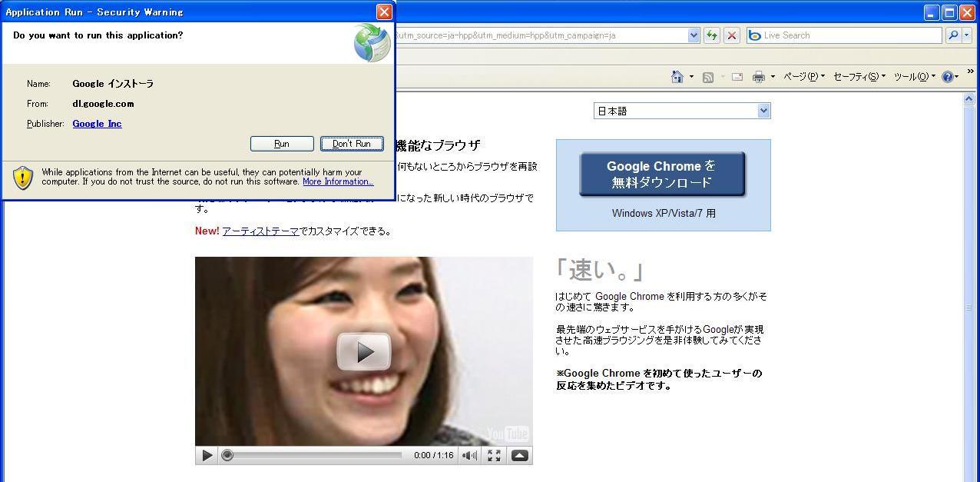Viewport: 980px width, 482px height.
Task: Open the Google Inc publisher link
Action: (97, 124)
